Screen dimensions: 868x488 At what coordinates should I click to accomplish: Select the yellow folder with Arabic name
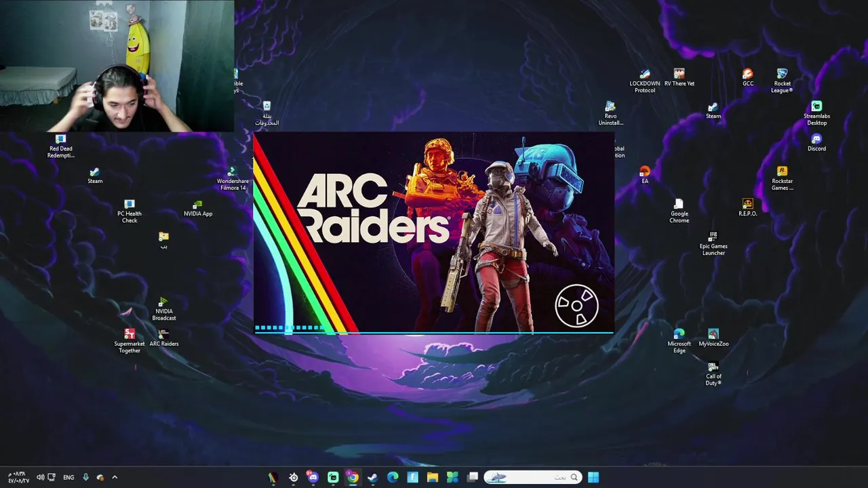pos(163,241)
